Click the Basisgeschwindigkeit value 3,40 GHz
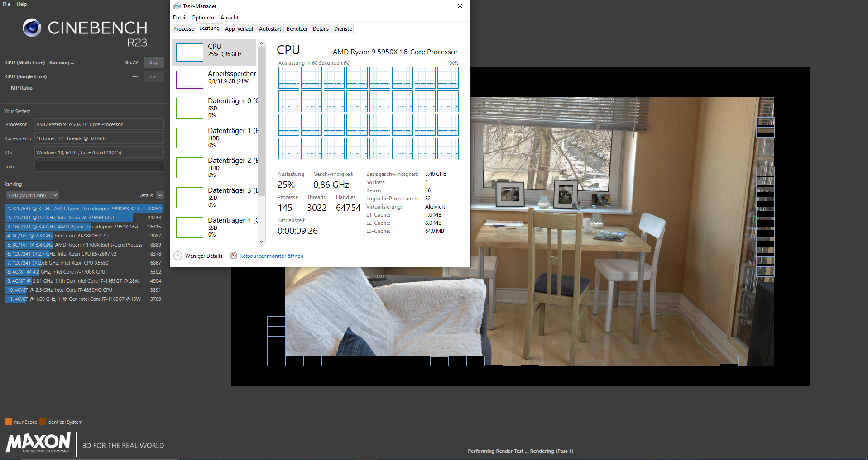Image resolution: width=868 pixels, height=460 pixels. 436,174
